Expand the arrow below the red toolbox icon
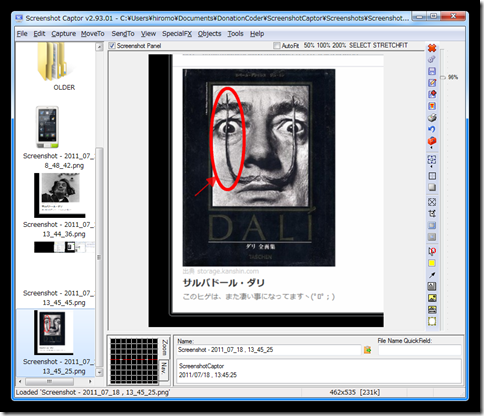 [x=432, y=147]
